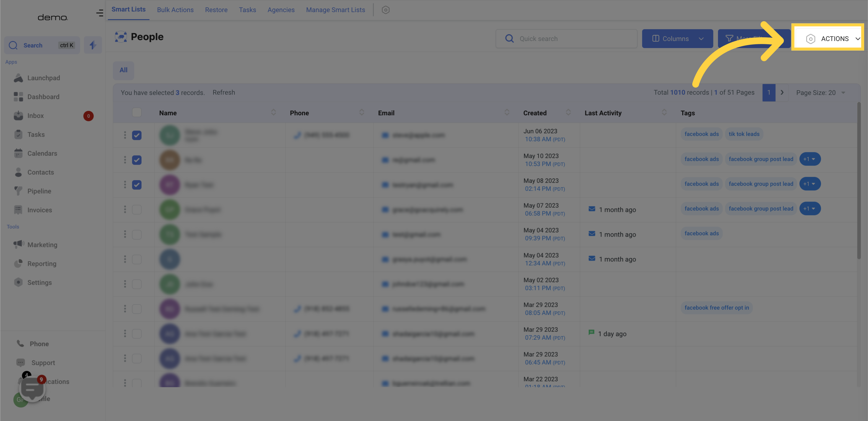Screen dimensions: 868x421
Task: Sort by the Last Activity column arrows
Action: point(664,112)
